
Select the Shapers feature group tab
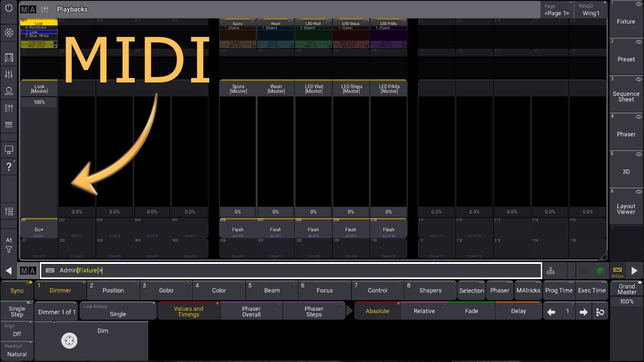(430, 291)
